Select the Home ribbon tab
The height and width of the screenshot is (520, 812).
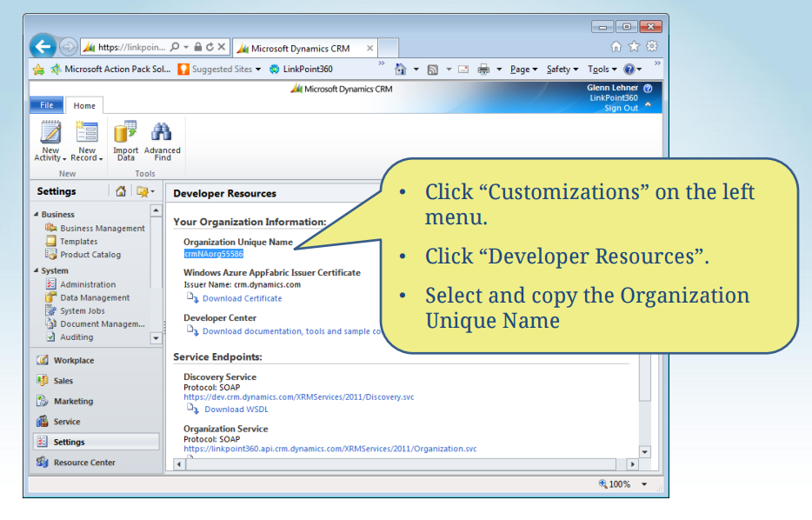84,106
